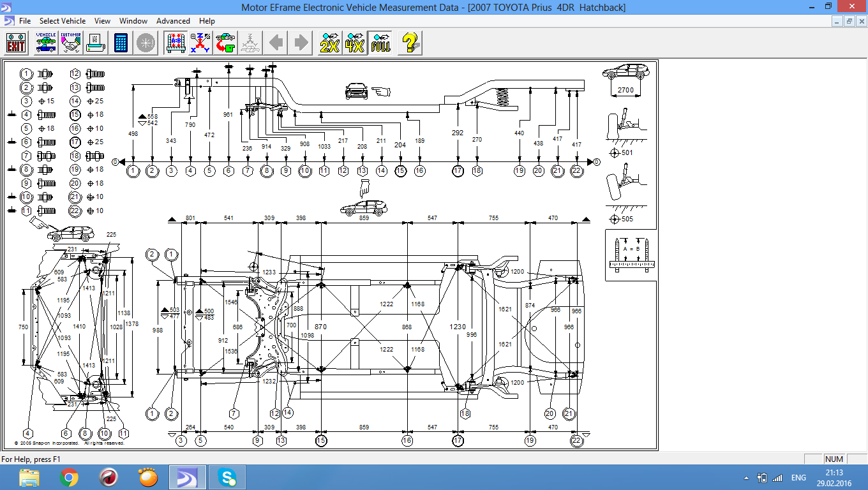This screenshot has height=490, width=868.
Task: Click the 790 height value in side view
Action: point(190,125)
